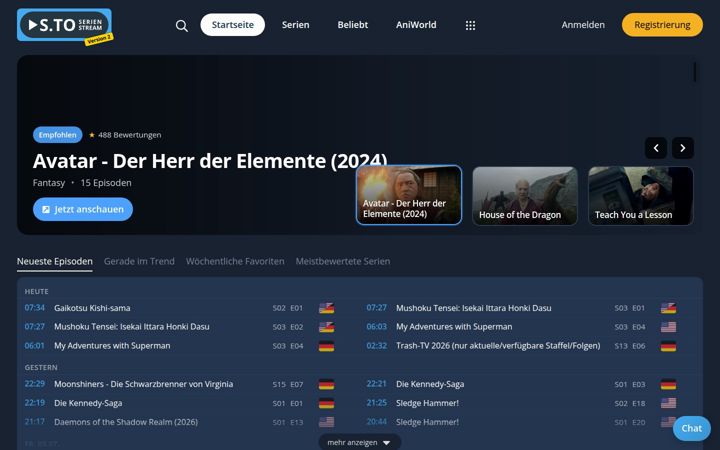Click the Fantasy genre text
This screenshot has height=450, width=720.
coord(49,183)
